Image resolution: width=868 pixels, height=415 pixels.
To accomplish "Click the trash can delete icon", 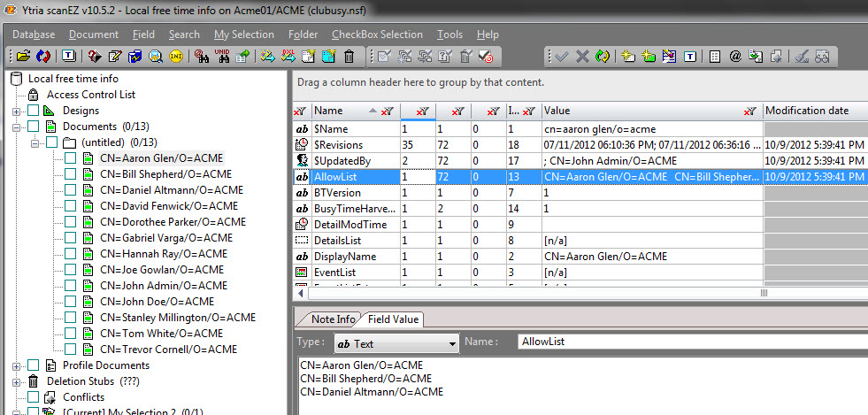I will (350, 57).
